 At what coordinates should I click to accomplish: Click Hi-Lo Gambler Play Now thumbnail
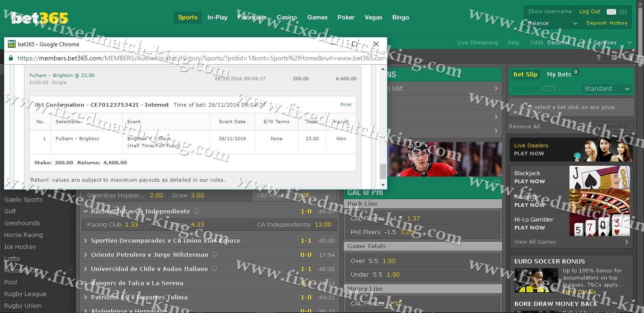pyautogui.click(x=600, y=225)
